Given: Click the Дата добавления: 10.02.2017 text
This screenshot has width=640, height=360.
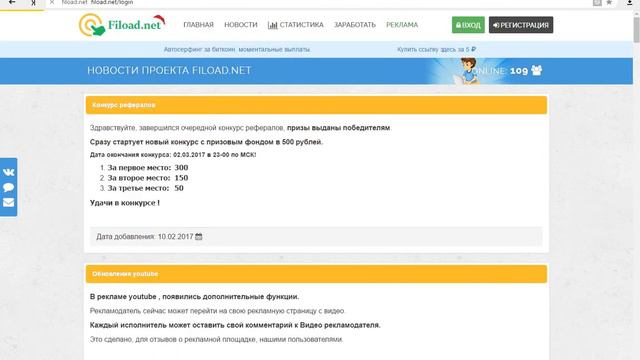Looking at the screenshot, I should click(144, 237).
